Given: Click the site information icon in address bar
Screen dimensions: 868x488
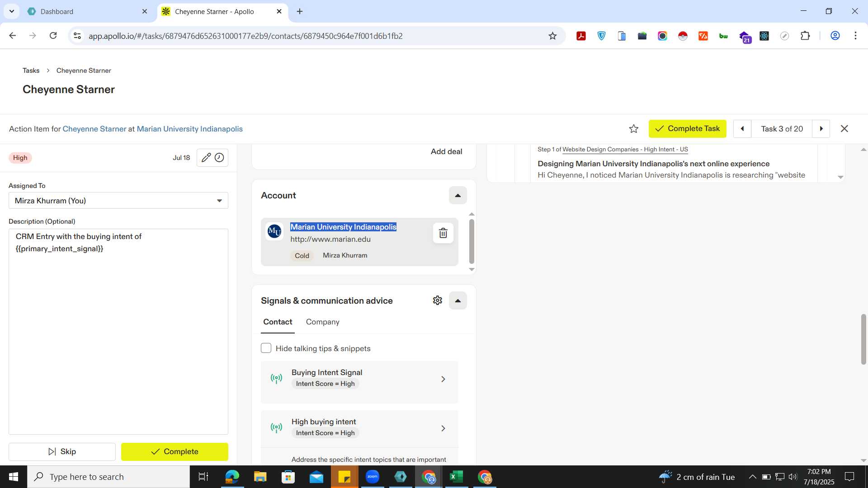Looking at the screenshot, I should coord(77,36).
